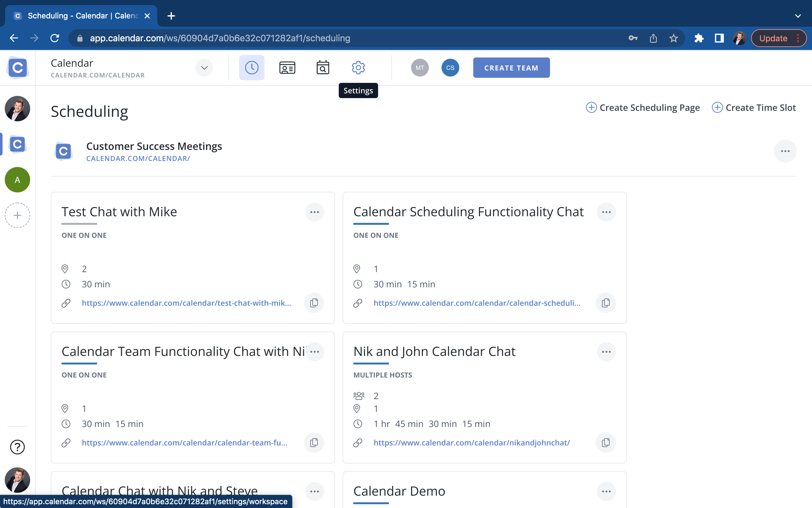
Task: Open more options for Calendar Scheduling Functionality Chat
Action: coord(606,212)
